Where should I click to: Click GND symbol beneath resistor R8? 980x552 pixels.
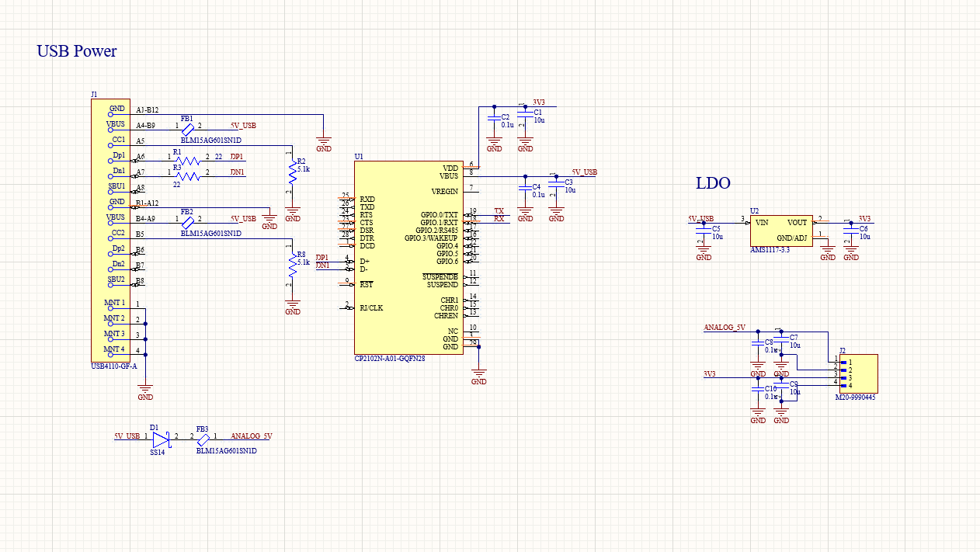(292, 306)
